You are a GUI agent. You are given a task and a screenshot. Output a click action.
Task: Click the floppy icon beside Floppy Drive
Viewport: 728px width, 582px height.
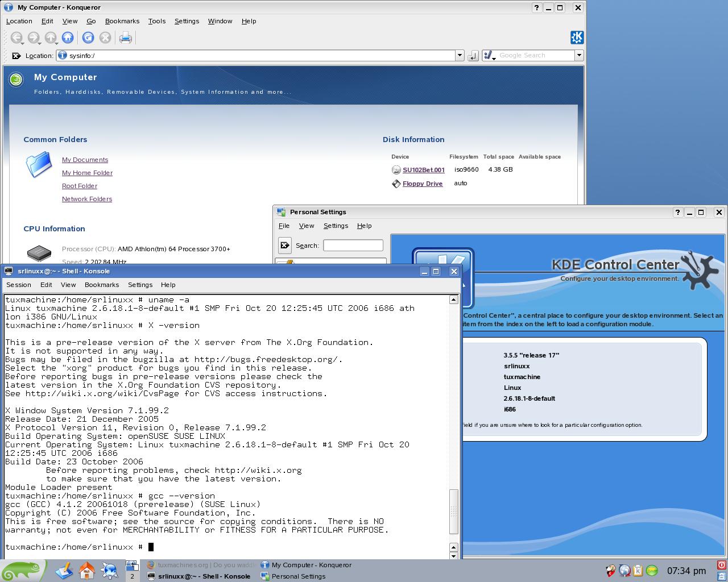pos(396,184)
